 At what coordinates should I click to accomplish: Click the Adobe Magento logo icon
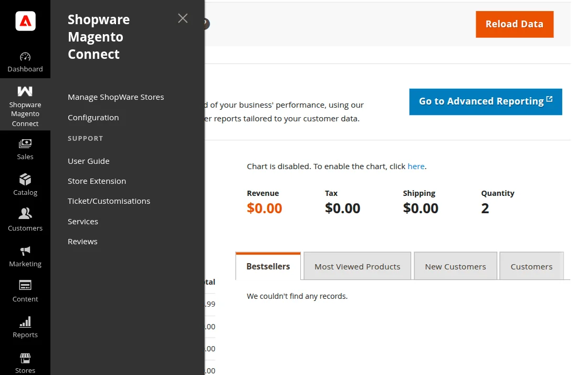pos(25,21)
